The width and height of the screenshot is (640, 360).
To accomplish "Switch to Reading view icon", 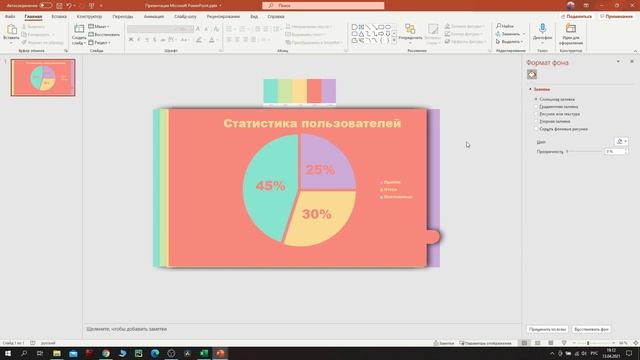I will (x=551, y=343).
